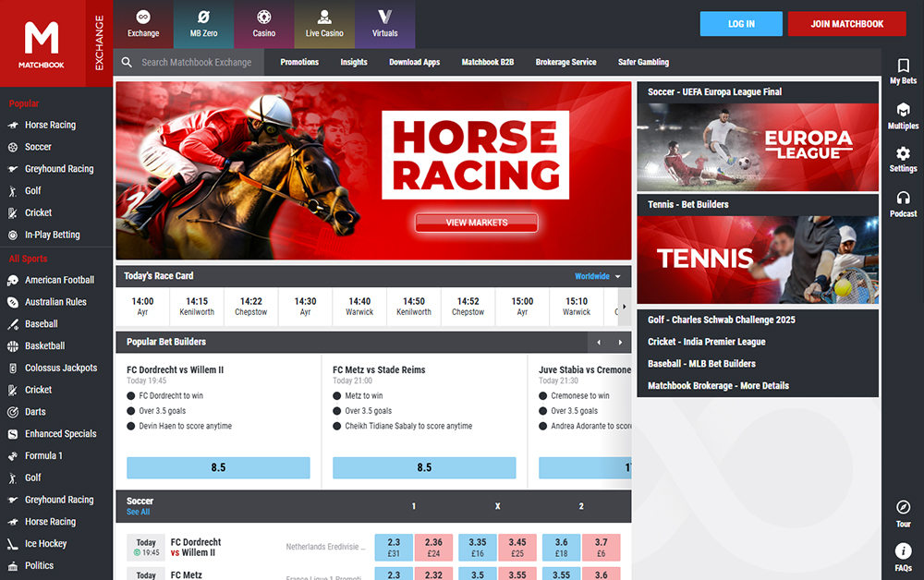This screenshot has height=580, width=924.
Task: Back the draw at 3.35
Action: tap(478, 547)
